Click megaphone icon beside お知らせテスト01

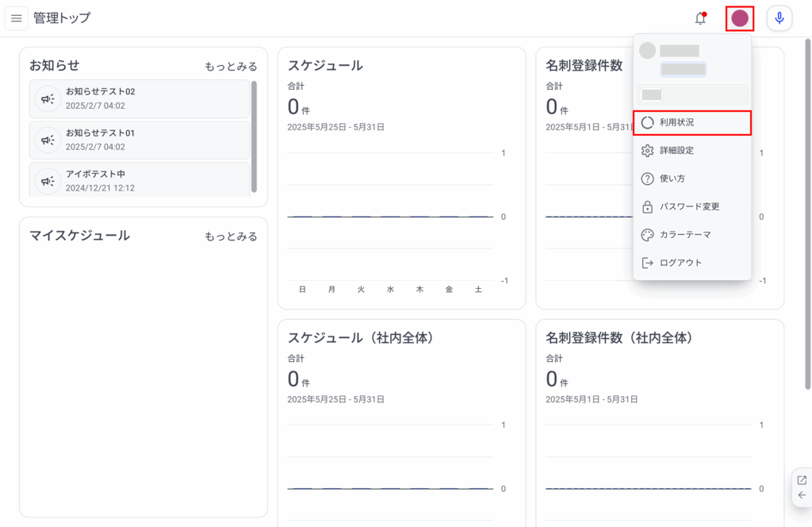(x=48, y=140)
